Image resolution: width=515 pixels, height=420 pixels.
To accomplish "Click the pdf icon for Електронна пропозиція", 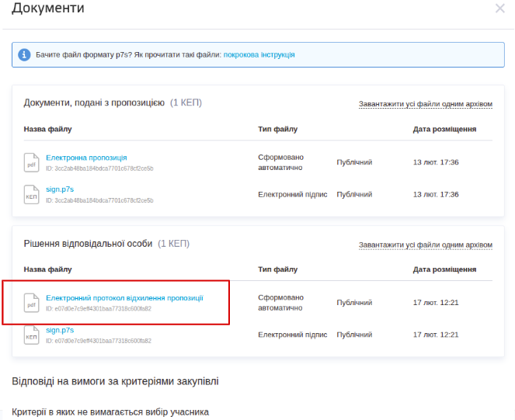I will click(x=31, y=161).
